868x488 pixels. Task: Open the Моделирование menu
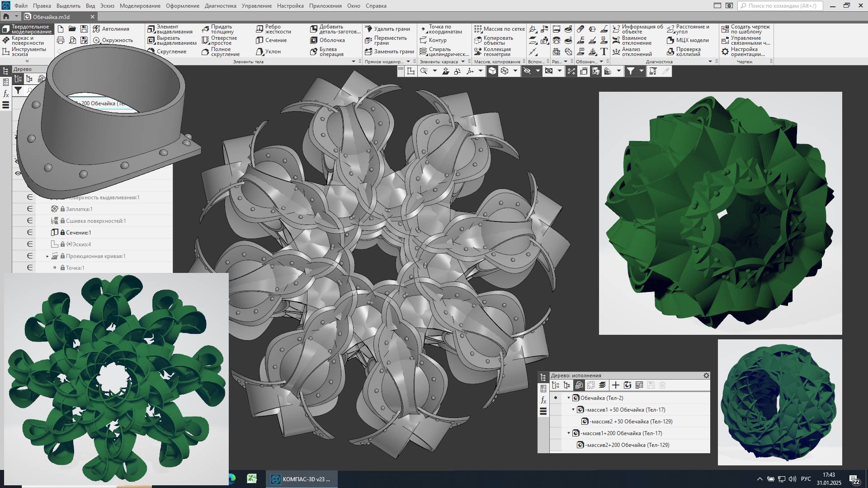(140, 6)
